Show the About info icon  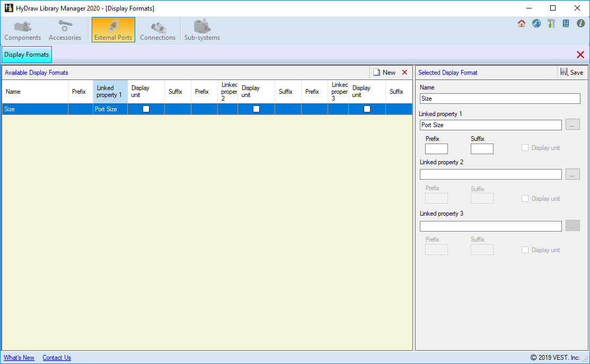(581, 23)
